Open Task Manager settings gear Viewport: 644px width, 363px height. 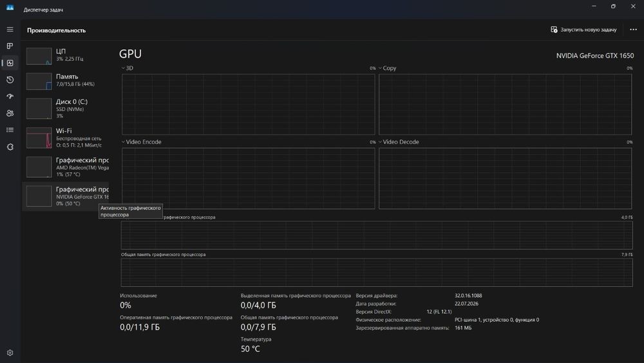click(10, 353)
